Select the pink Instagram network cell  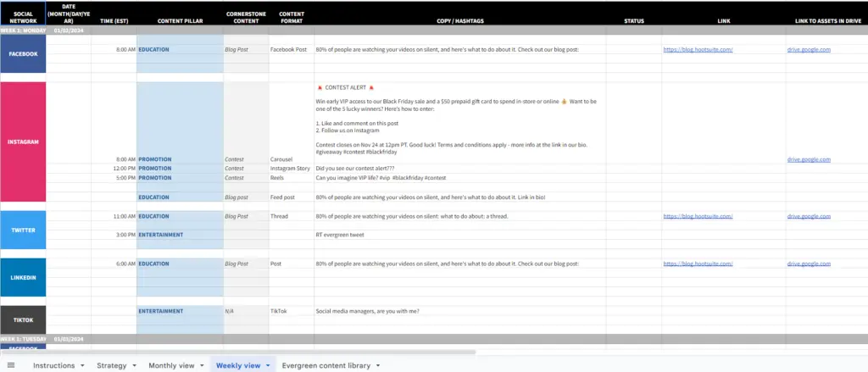(x=23, y=142)
